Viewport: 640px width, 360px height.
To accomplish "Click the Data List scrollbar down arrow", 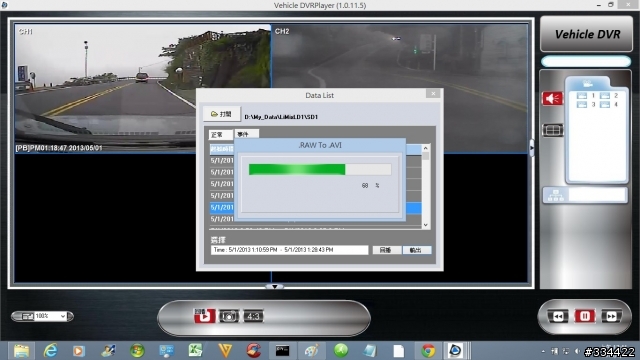I will coord(426,225).
